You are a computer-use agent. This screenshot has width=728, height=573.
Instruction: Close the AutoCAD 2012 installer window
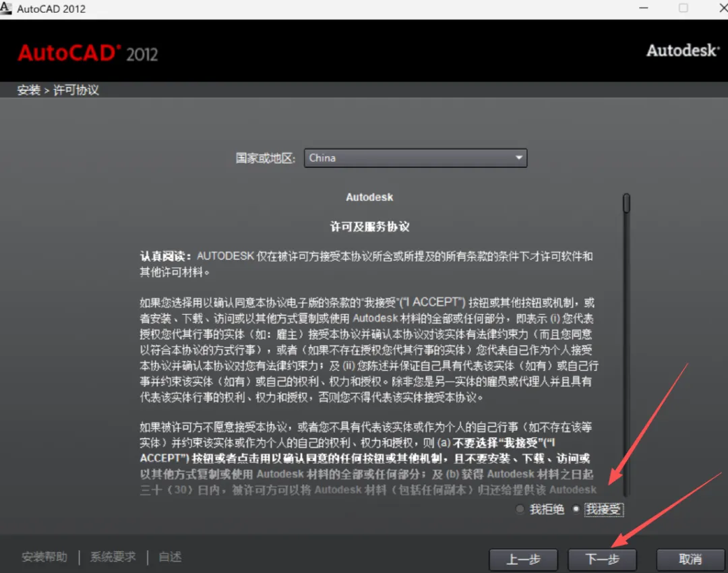click(723, 8)
